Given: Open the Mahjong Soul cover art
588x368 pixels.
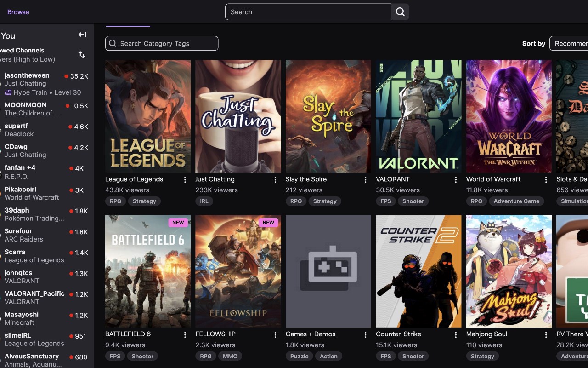Looking at the screenshot, I should 509,271.
